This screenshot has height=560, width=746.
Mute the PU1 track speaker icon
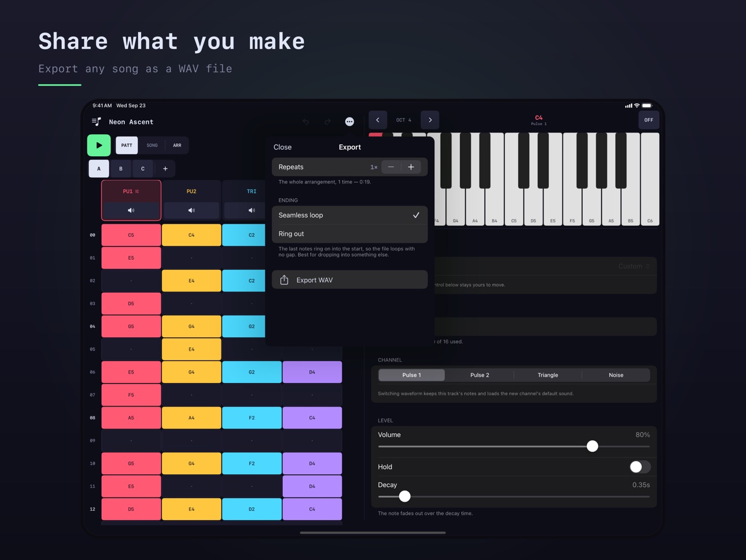[131, 211]
